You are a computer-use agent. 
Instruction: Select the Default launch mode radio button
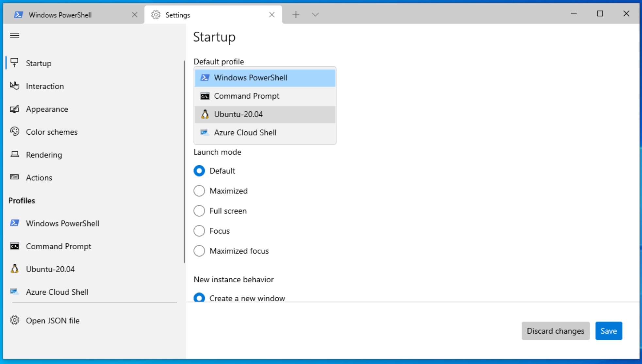pyautogui.click(x=199, y=171)
